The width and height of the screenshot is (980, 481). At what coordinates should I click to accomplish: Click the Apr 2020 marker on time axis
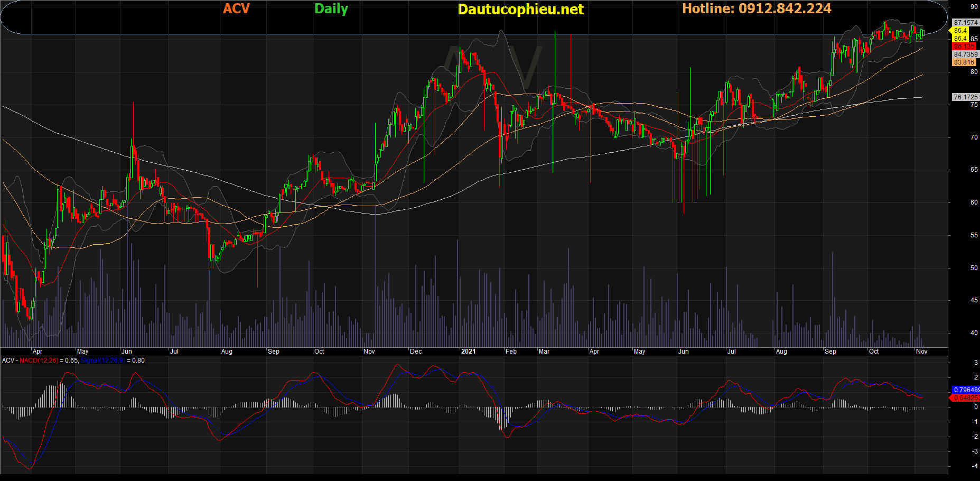pos(38,351)
